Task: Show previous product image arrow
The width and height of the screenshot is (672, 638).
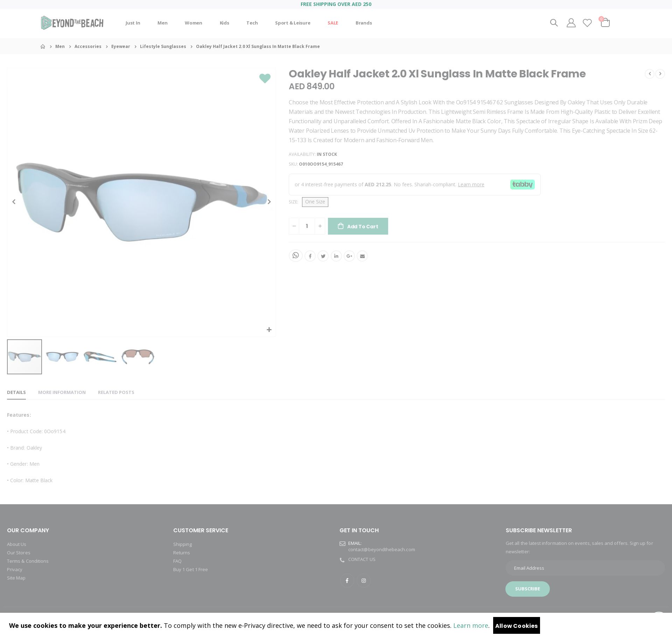Action: [x=14, y=202]
